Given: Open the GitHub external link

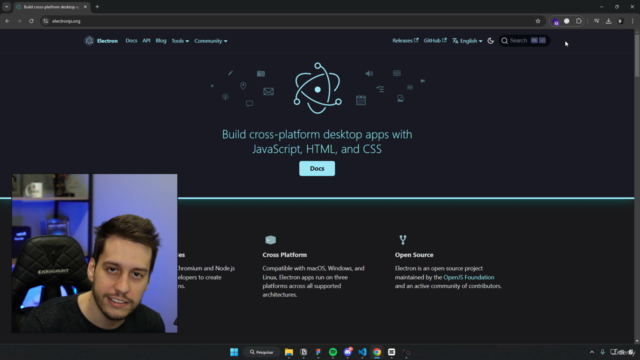Looking at the screenshot, I should coord(435,40).
